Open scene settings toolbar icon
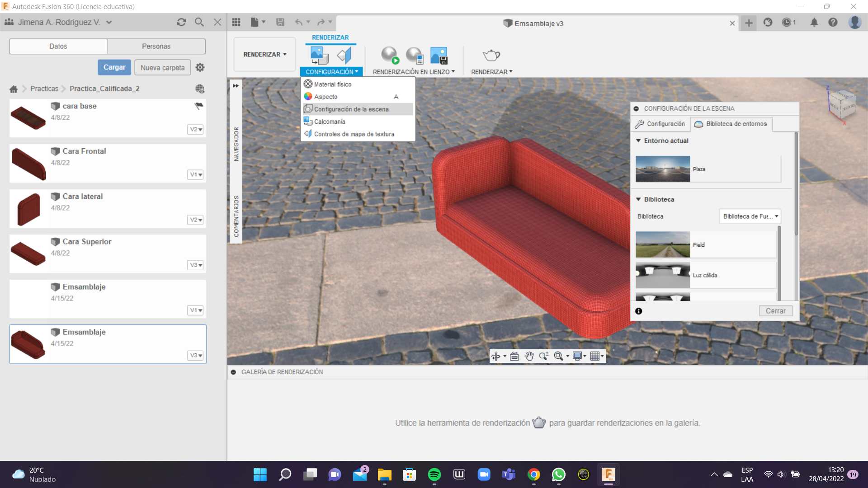 pos(320,55)
